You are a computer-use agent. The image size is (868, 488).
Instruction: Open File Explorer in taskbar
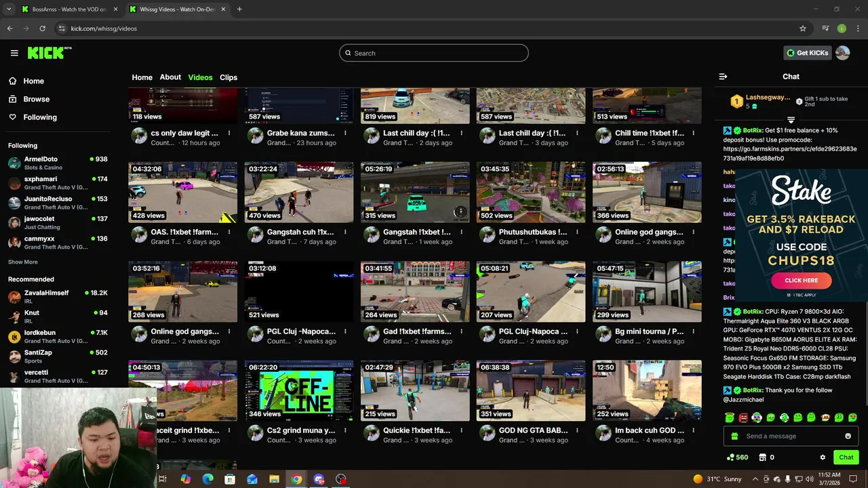point(274,479)
